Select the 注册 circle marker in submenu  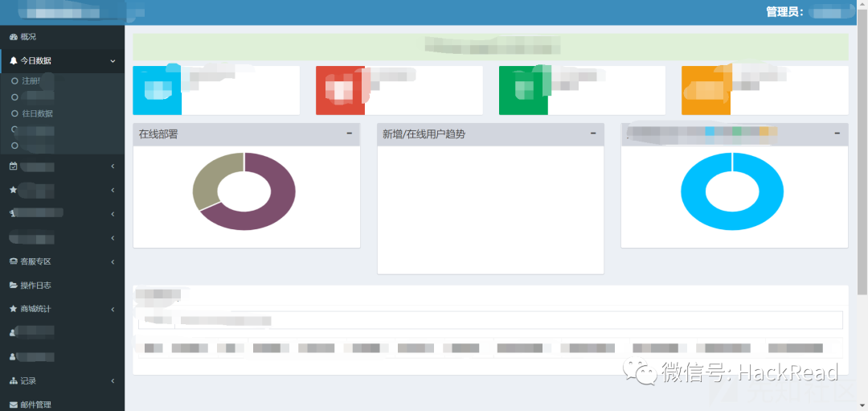point(14,81)
